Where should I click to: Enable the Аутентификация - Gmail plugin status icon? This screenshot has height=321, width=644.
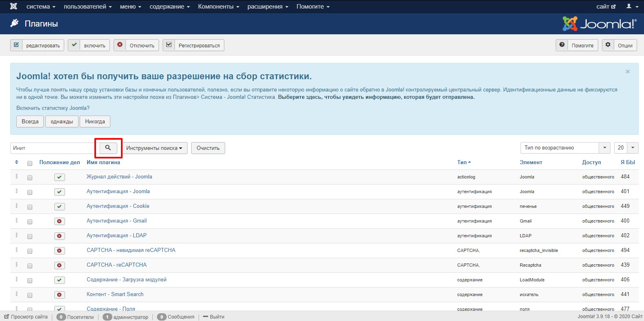coord(60,221)
